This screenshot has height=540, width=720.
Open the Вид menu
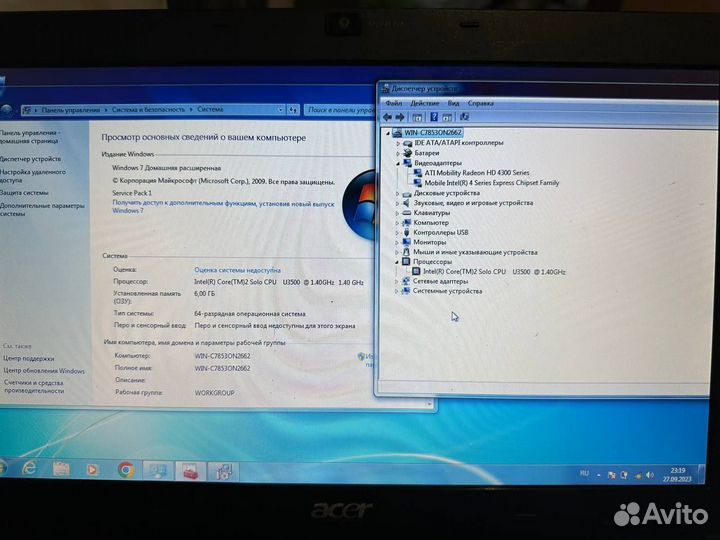[x=453, y=103]
